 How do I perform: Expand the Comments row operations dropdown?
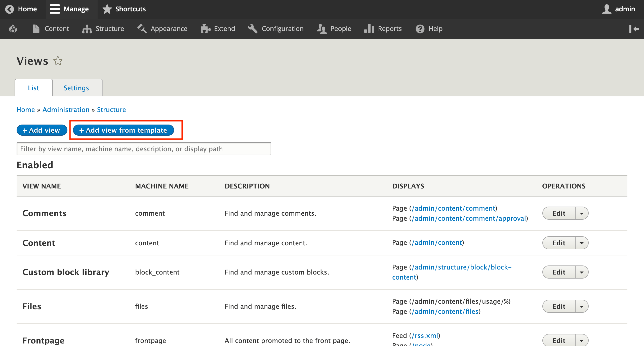tap(582, 213)
